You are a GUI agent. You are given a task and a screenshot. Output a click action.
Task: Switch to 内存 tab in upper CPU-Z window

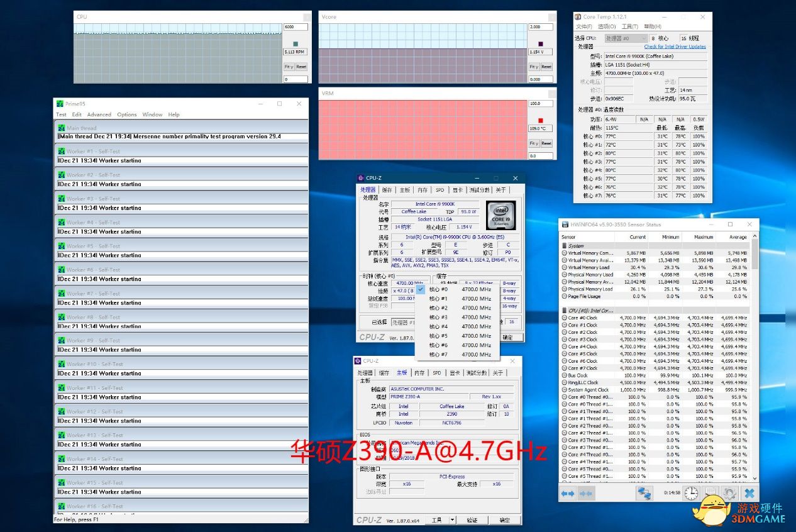423,190
